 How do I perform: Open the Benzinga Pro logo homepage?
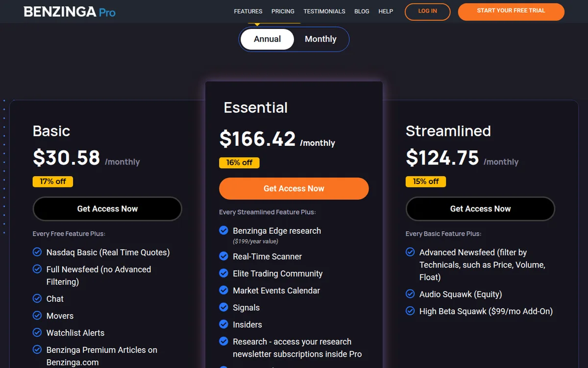pos(70,11)
